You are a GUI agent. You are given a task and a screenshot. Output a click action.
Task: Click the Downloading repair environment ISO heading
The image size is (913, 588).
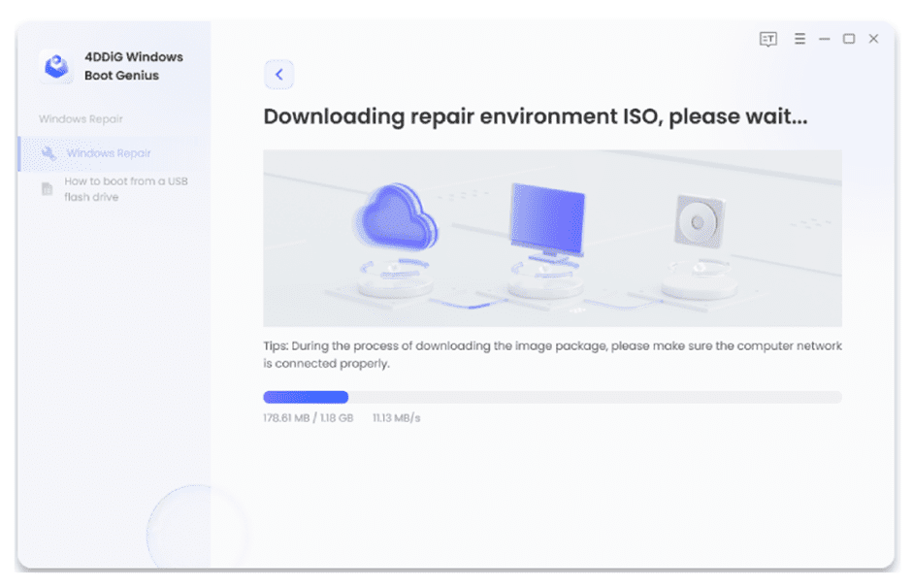click(x=536, y=117)
